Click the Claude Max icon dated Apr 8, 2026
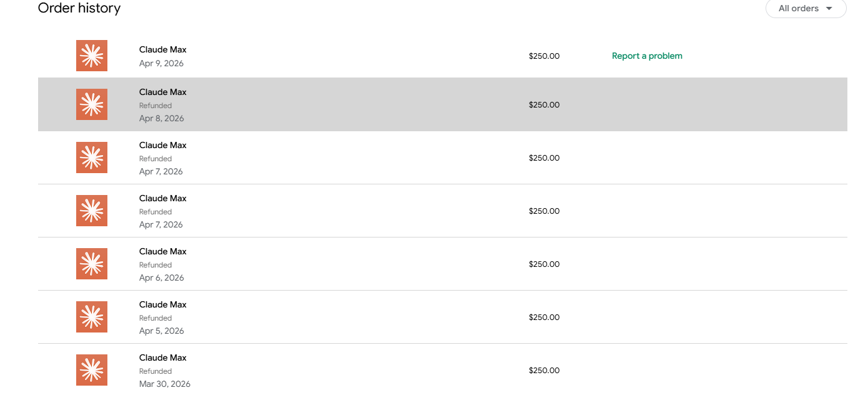The height and width of the screenshot is (395, 868). (92, 104)
